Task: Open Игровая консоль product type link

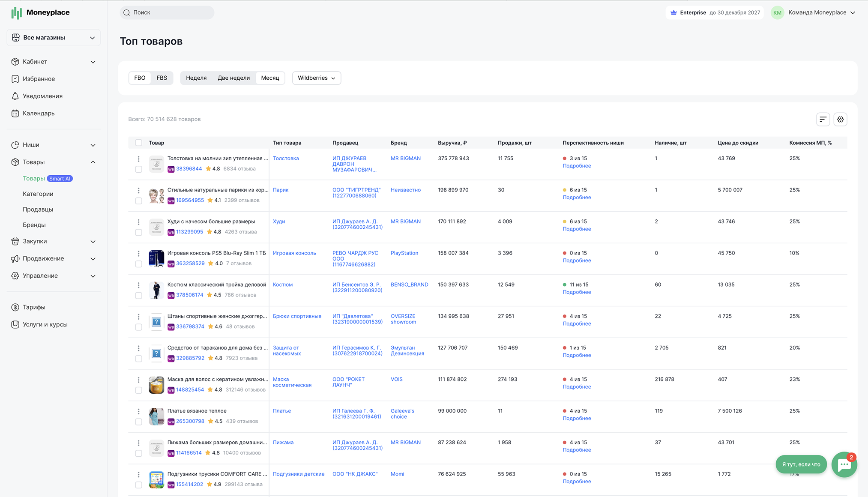Action: [x=294, y=253]
